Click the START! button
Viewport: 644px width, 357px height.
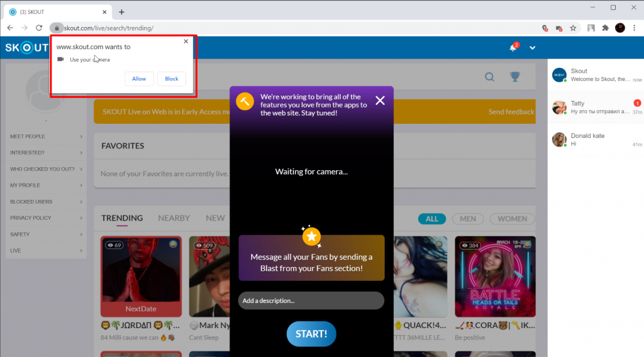coord(311,334)
